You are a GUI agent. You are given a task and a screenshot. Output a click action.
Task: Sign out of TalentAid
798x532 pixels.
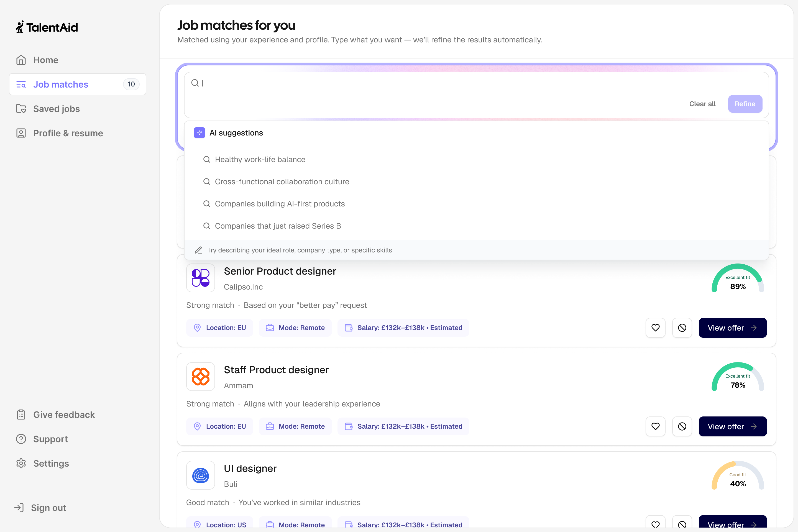(x=48, y=508)
